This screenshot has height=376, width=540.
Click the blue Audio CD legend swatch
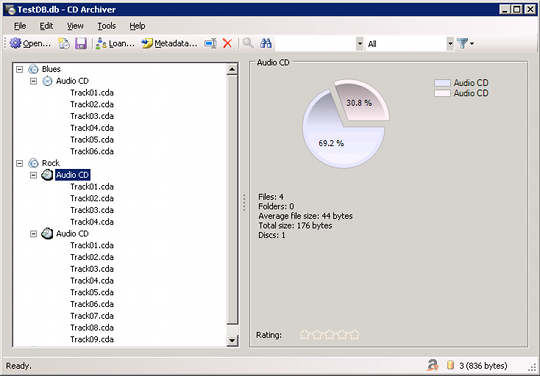pyautogui.click(x=442, y=83)
